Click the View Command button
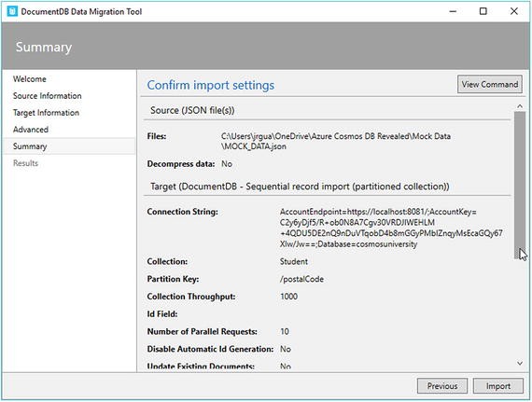 (490, 84)
